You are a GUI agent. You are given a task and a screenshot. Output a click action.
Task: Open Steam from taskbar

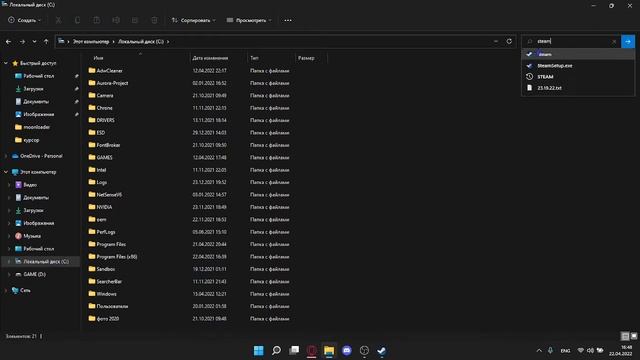tap(382, 350)
